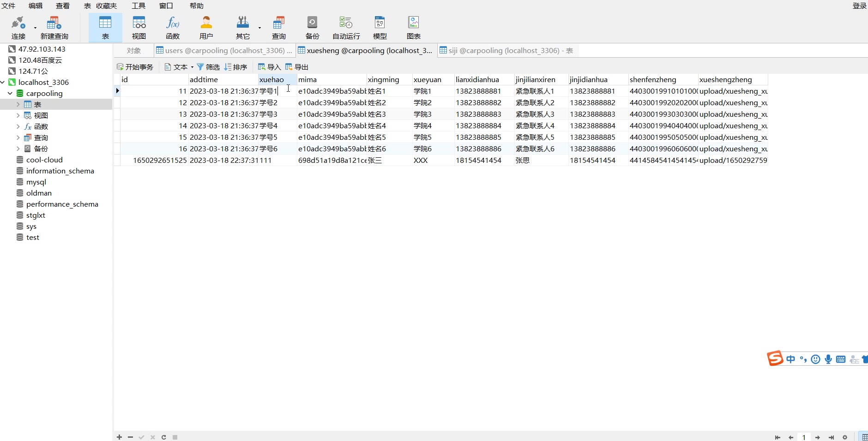Viewport: 868px width, 441px height.
Task: Toggle Sogou input Chinese/English mode
Action: click(x=791, y=359)
